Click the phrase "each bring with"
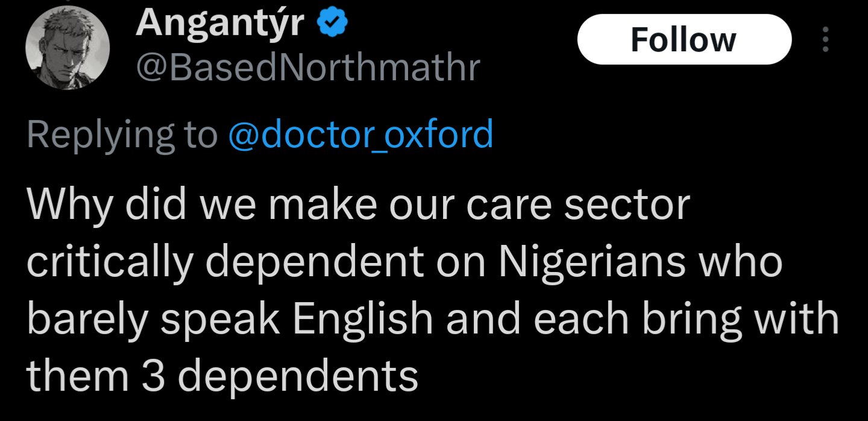The height and width of the screenshot is (421, 868). pyautogui.click(x=685, y=318)
